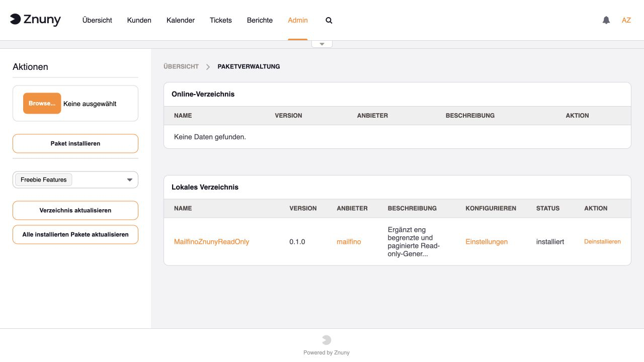The width and height of the screenshot is (644, 362).
Task: Open Einstellungen for MailfinoZnunyReadOnly
Action: pyautogui.click(x=487, y=242)
